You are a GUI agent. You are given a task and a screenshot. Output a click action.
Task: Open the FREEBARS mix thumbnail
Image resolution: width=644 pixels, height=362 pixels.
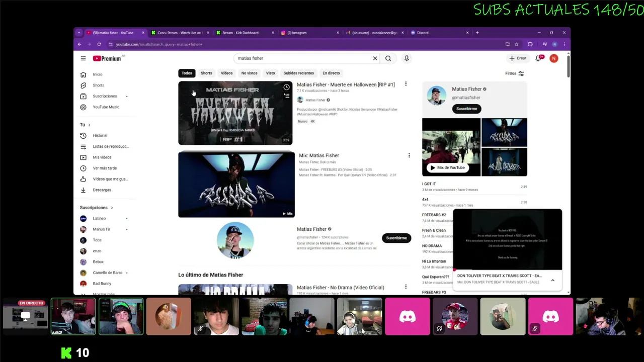[x=236, y=185]
